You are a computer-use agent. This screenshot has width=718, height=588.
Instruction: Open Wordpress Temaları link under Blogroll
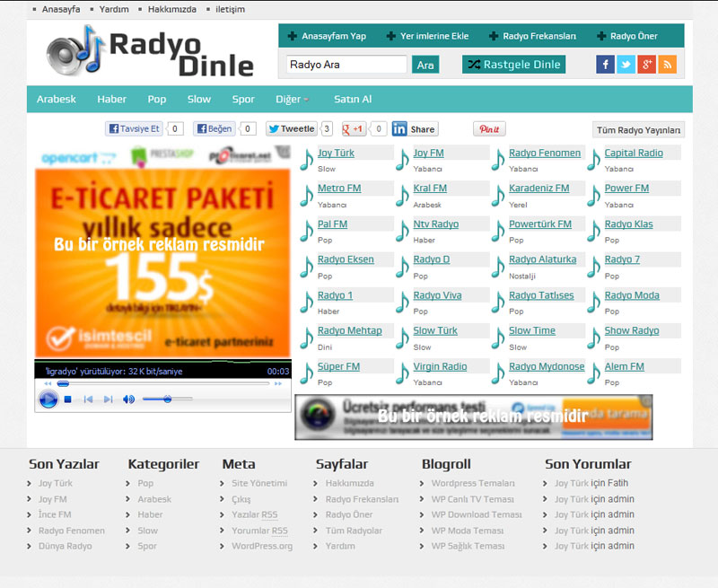[473, 484]
